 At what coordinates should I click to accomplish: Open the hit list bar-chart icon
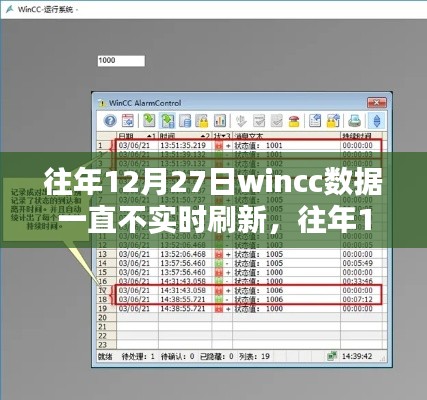[x=220, y=121]
